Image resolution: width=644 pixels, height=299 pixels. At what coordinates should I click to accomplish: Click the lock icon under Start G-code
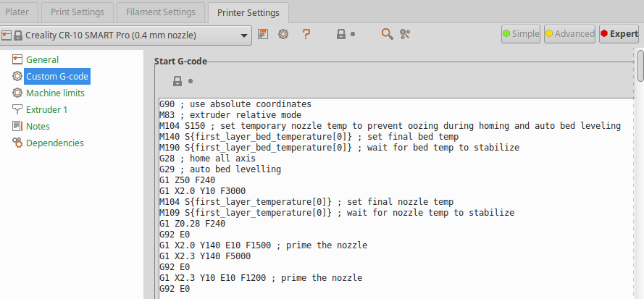(177, 81)
